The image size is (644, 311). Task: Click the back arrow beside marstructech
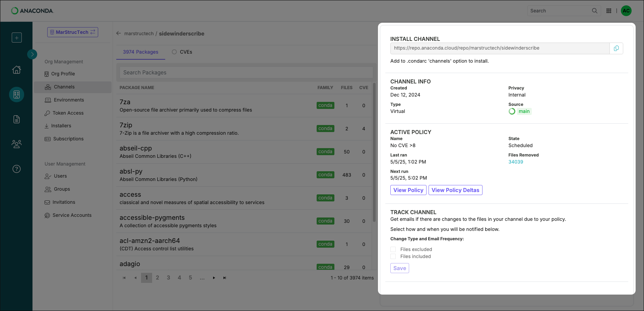(x=119, y=34)
